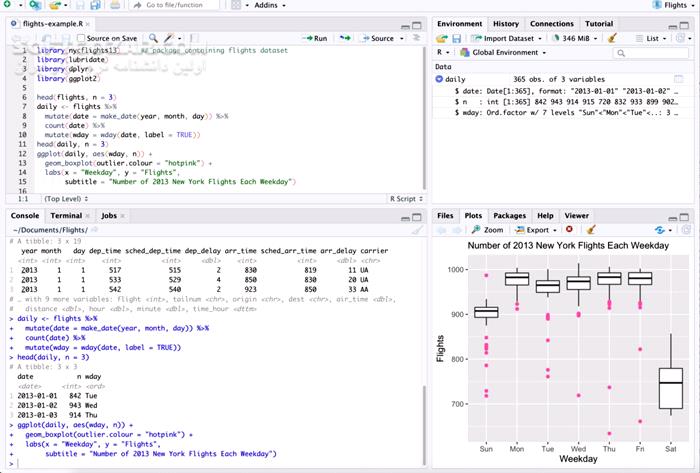Click the Zoom plot button
700x473 pixels.
(x=488, y=230)
